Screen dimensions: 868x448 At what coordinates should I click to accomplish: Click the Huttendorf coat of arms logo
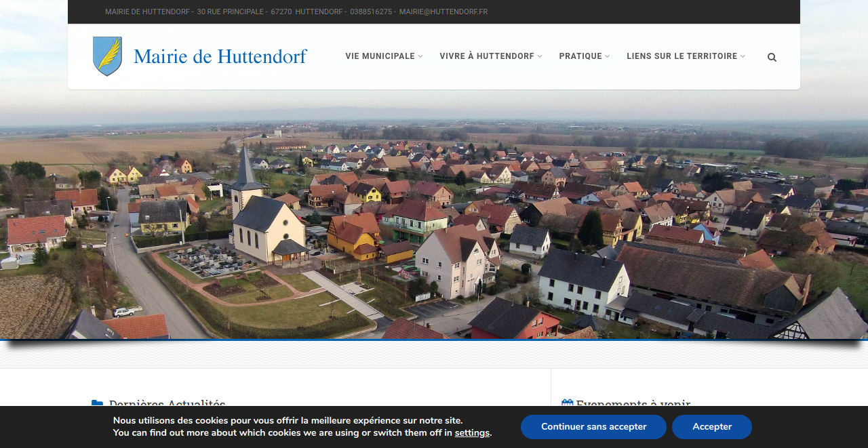(x=107, y=56)
